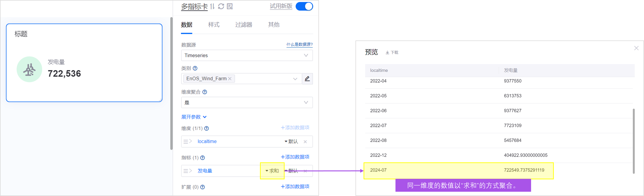Screen dimensions: 644x196
Task: Remove the EnOS_Wind_Farm tag
Action: pyautogui.click(x=230, y=79)
